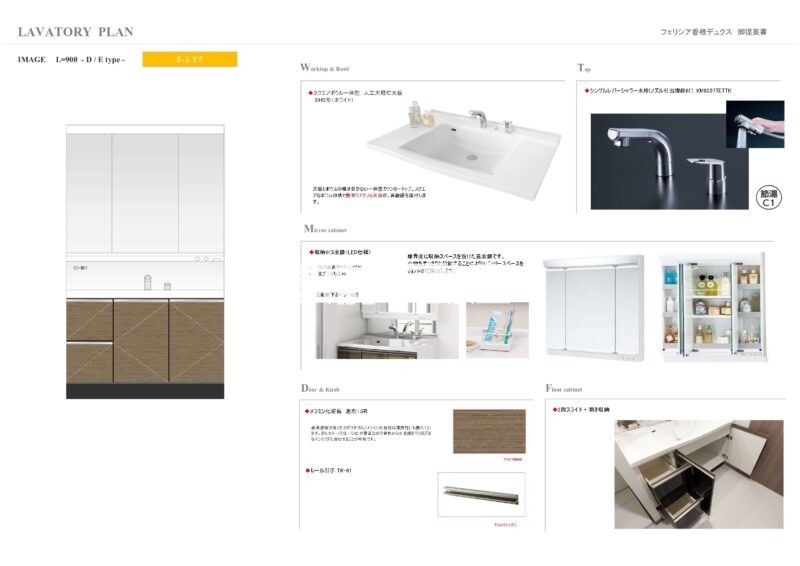Viewport: 800px width, 566px height.
Task: Click the open mirror cabinet with shelves image
Action: 710,307
